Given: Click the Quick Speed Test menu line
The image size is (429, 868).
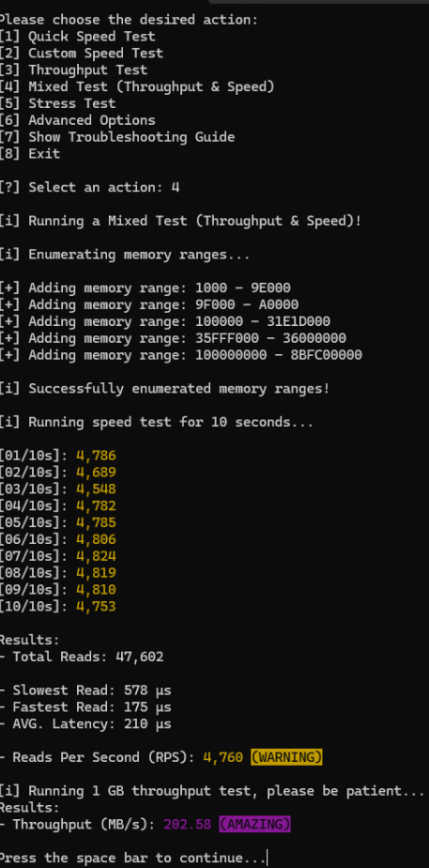Looking at the screenshot, I should click(x=77, y=37).
